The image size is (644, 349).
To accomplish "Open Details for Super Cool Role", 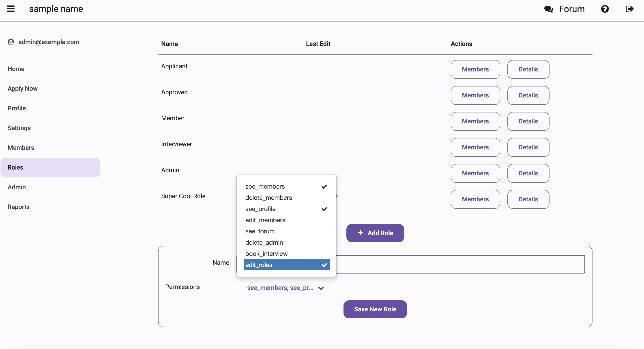I will [528, 199].
